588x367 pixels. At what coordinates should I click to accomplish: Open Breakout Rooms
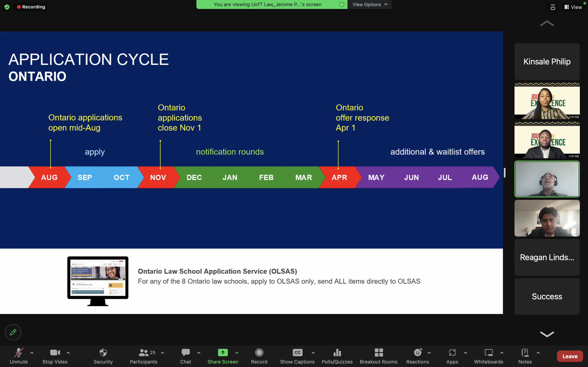pyautogui.click(x=379, y=356)
